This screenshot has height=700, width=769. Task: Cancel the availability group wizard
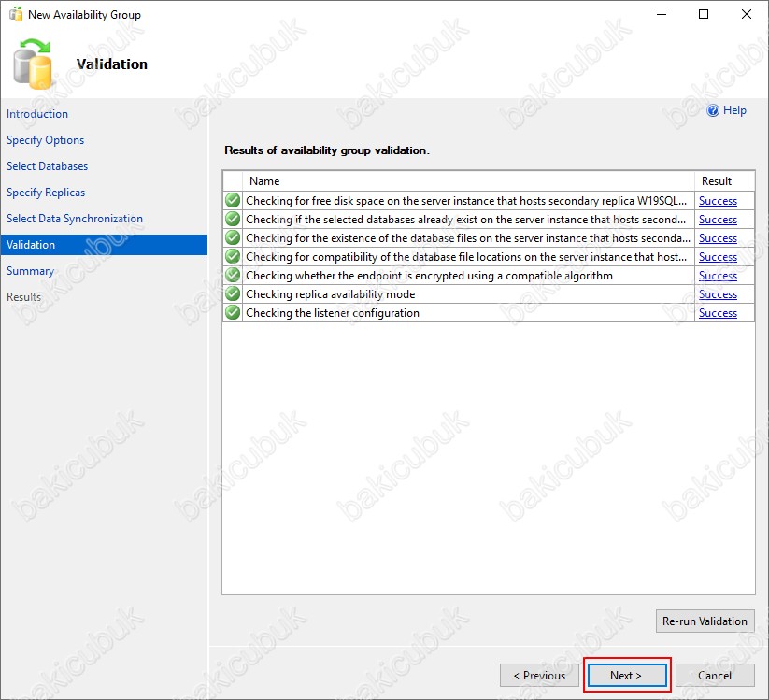714,675
